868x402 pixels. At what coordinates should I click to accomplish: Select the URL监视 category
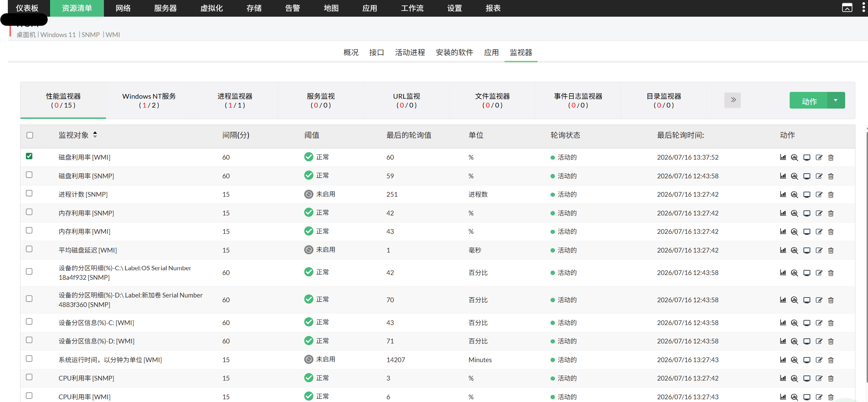pos(406,100)
